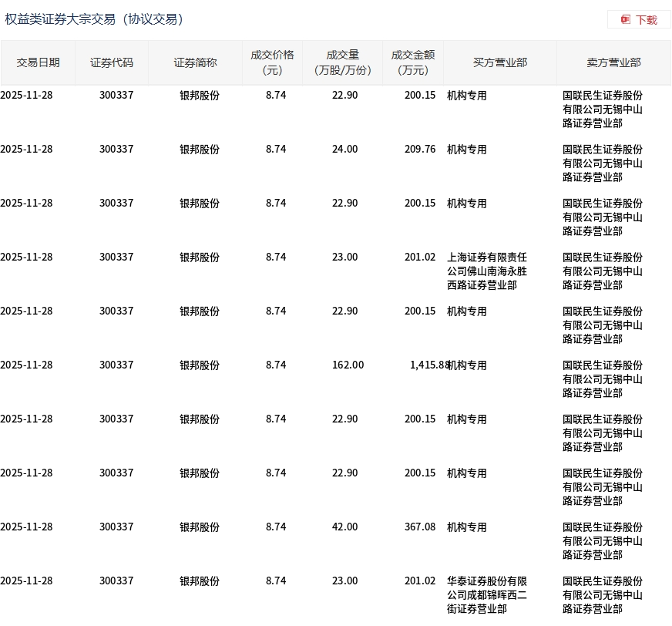Click the date in the 42.00 volume row
Image resolution: width=672 pixels, height=626 pixels.
coord(26,527)
